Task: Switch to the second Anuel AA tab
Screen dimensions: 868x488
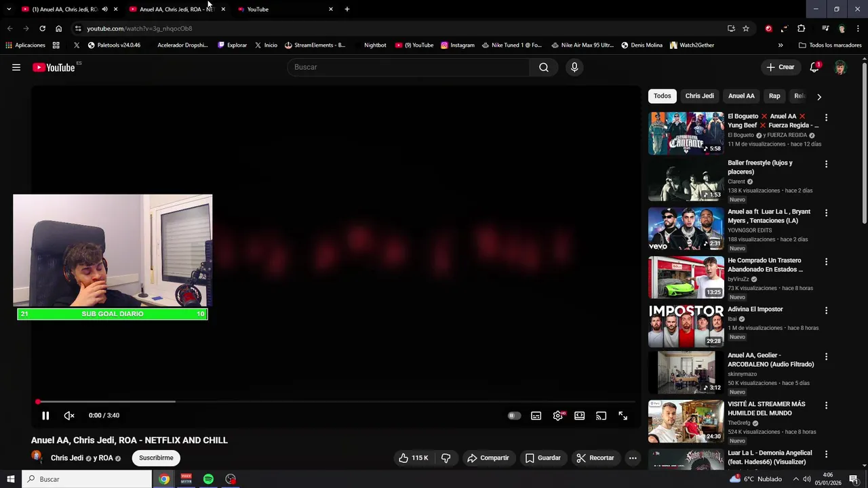Action: click(x=176, y=9)
